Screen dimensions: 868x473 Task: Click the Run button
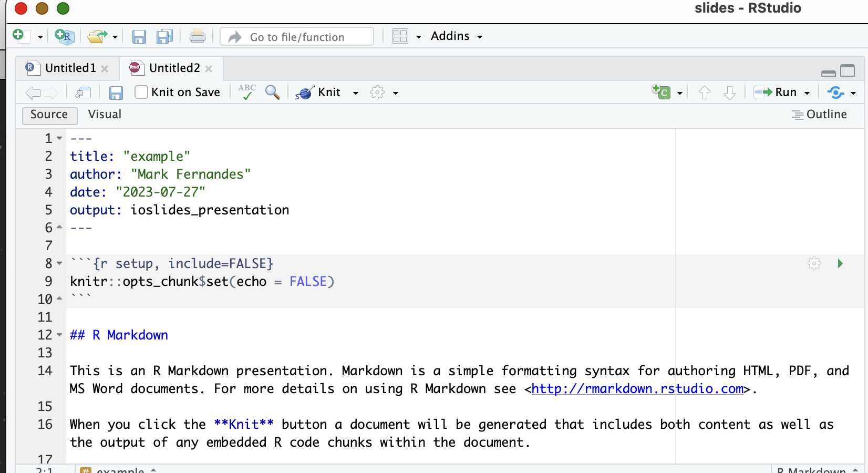[x=776, y=92]
